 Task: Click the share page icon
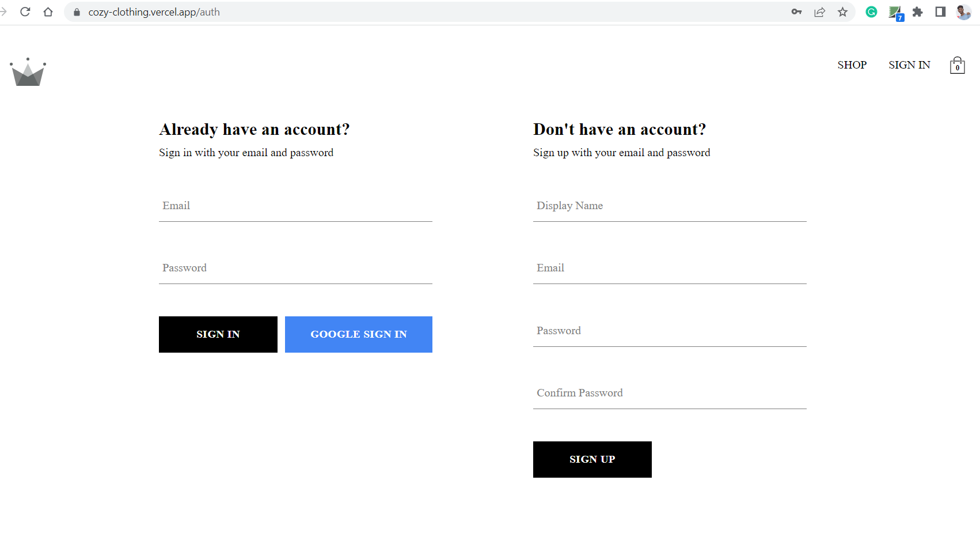[x=819, y=12]
